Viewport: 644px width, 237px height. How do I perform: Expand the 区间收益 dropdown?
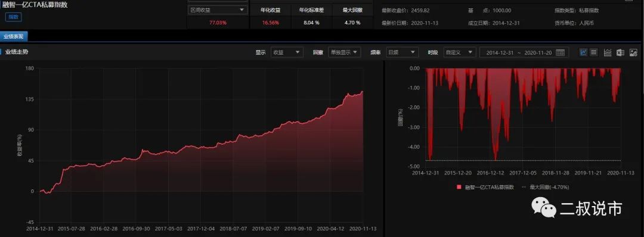pyautogui.click(x=217, y=10)
